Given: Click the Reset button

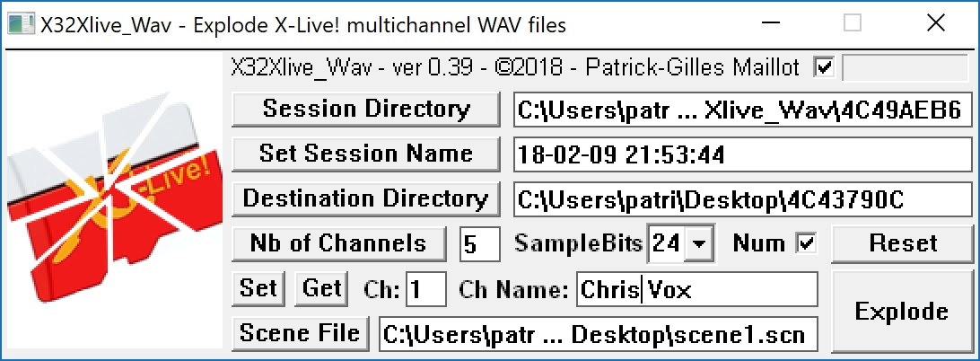Looking at the screenshot, I should click(903, 243).
